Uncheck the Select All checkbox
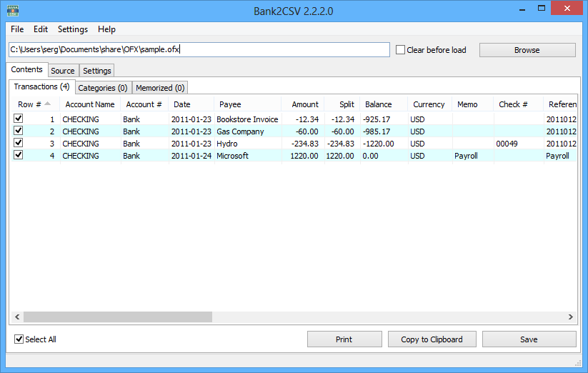 [x=19, y=339]
